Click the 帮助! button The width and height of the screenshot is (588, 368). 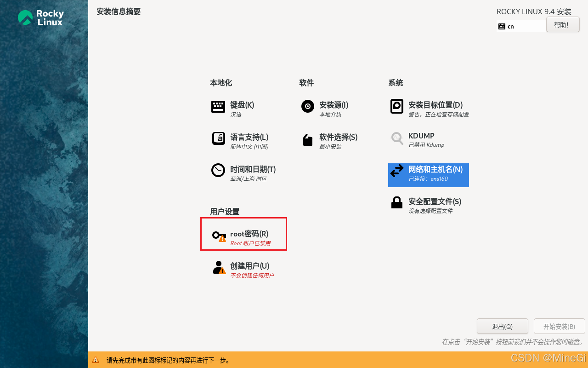click(563, 25)
